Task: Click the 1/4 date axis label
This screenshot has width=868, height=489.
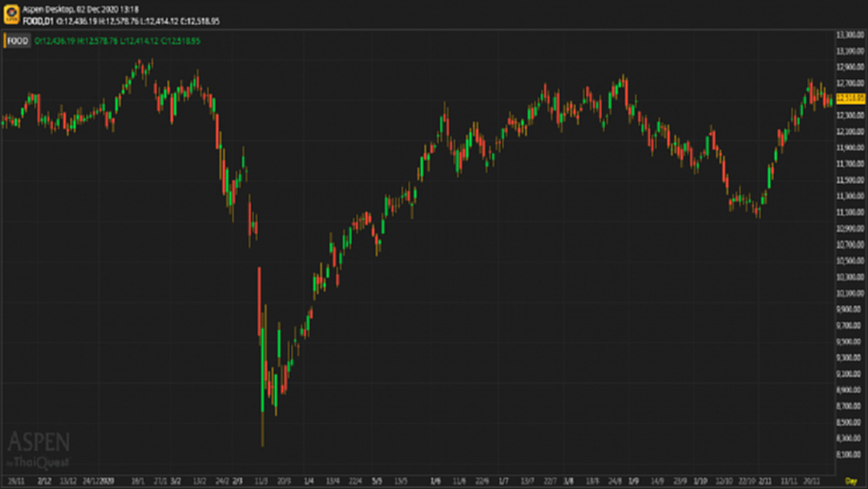Action: (309, 481)
